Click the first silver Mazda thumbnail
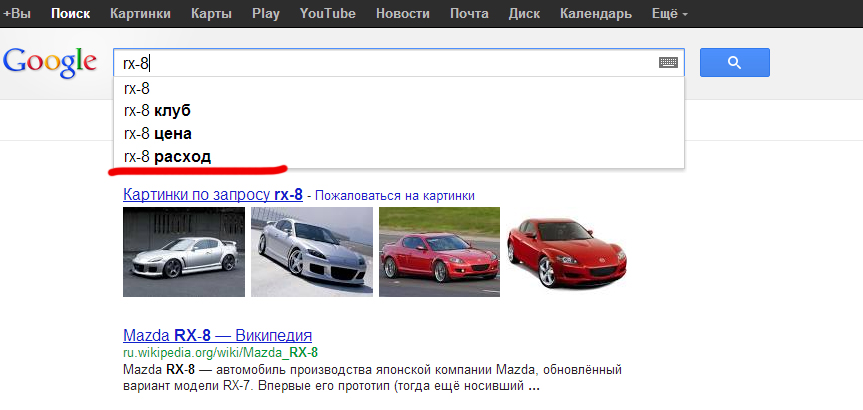Viewport: 863px width, 410px height. [x=183, y=251]
